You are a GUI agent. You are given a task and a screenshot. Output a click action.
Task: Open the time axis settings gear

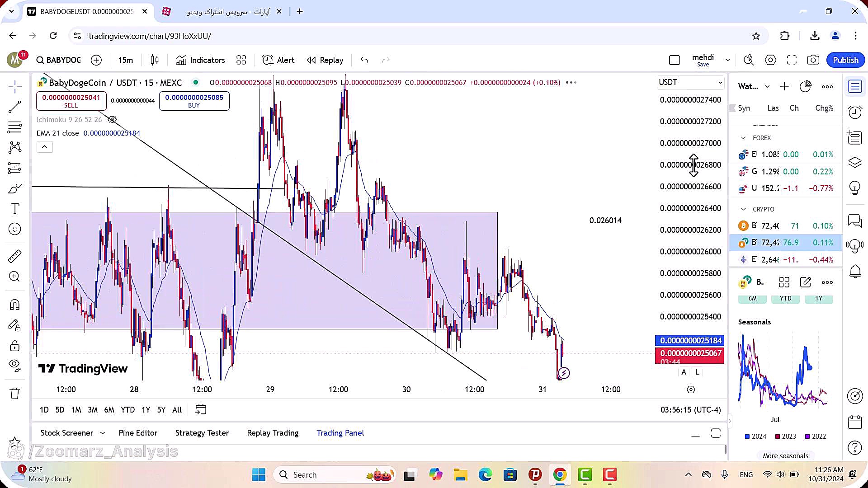(x=691, y=389)
